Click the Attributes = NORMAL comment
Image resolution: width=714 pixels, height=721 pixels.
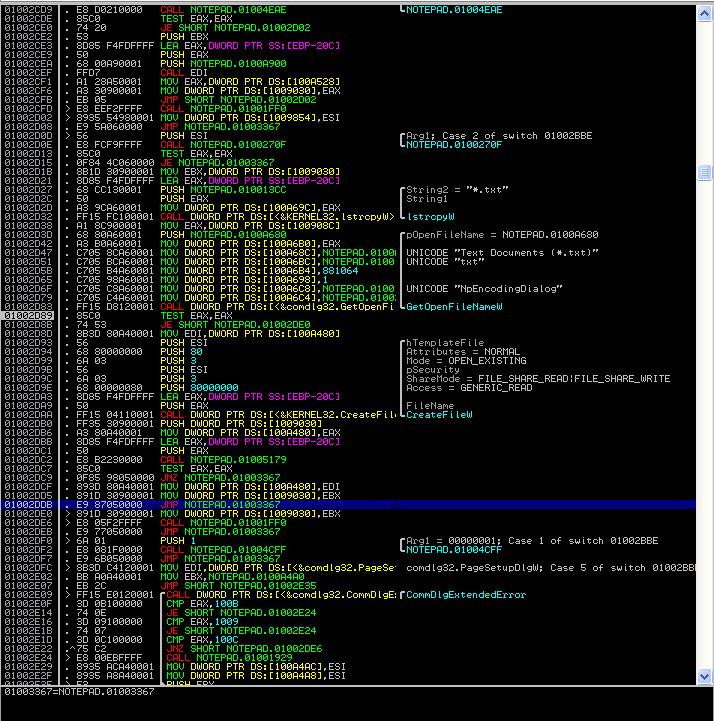point(463,352)
